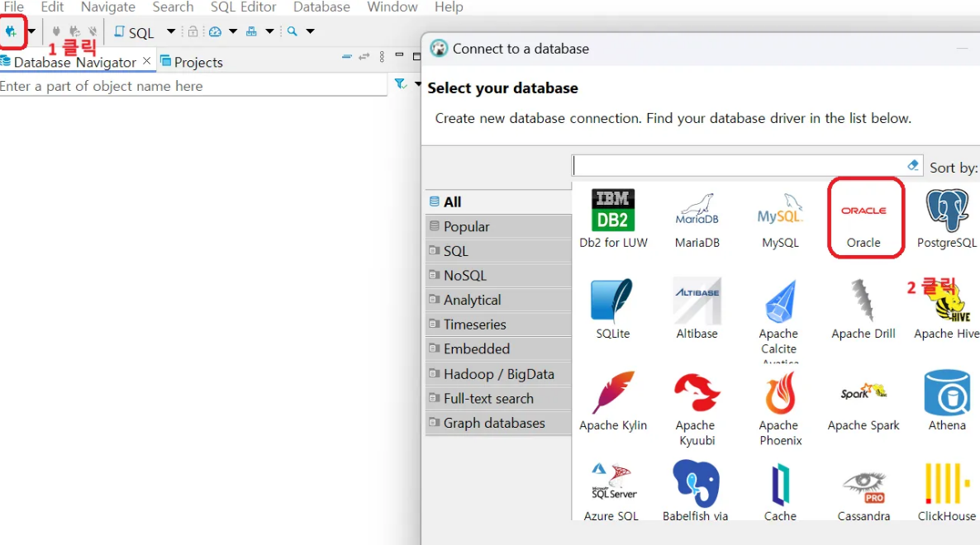Select the Graph databases category
Viewport: 980px width, 545px height.
pos(498,423)
